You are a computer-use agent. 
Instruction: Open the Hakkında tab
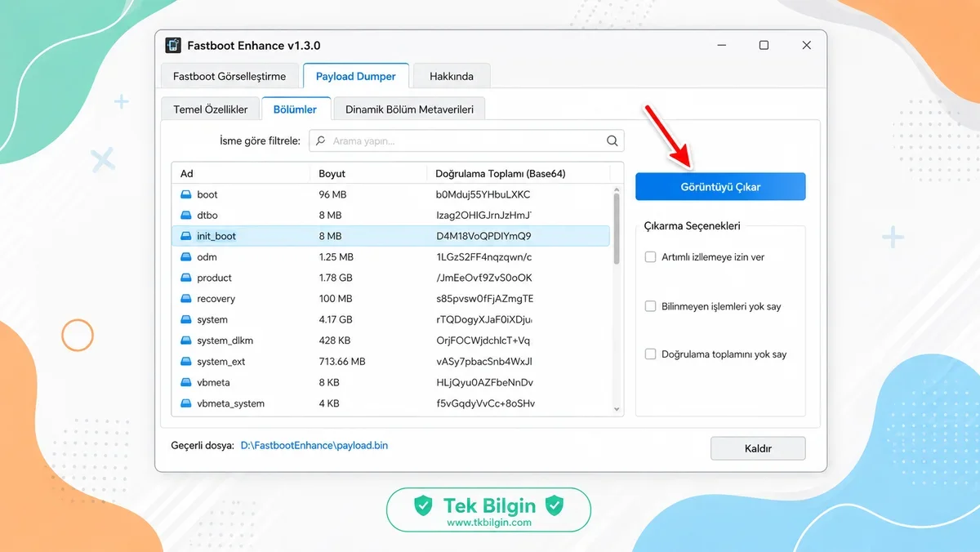pos(452,76)
